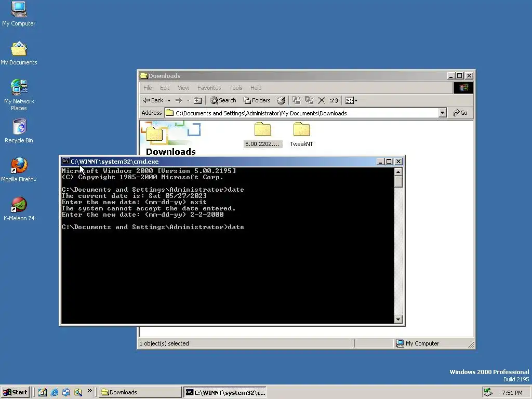532x399 pixels.
Task: Click the Forward arrow in Explorer toolbar
Action: (x=179, y=100)
